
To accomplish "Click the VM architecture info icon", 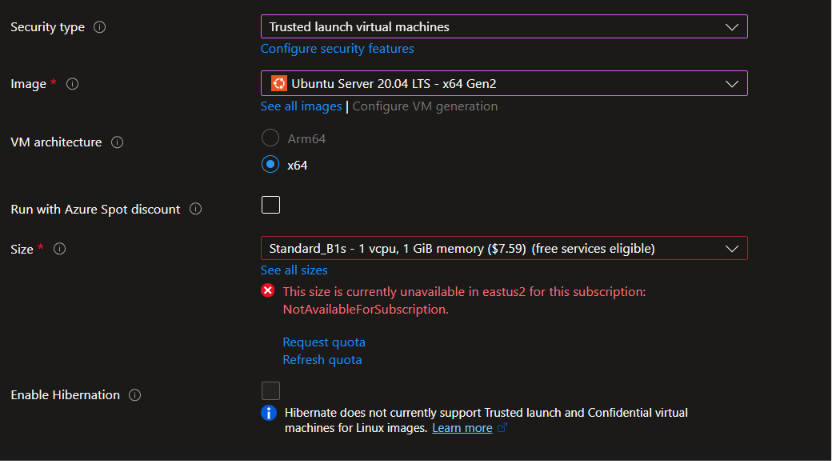I will point(117,142).
